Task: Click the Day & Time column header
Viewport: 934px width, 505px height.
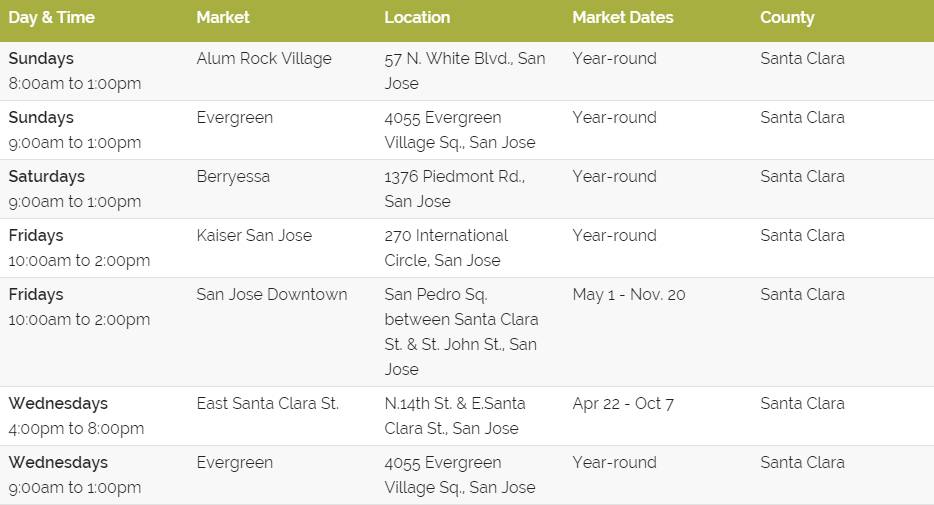Action: tap(51, 17)
